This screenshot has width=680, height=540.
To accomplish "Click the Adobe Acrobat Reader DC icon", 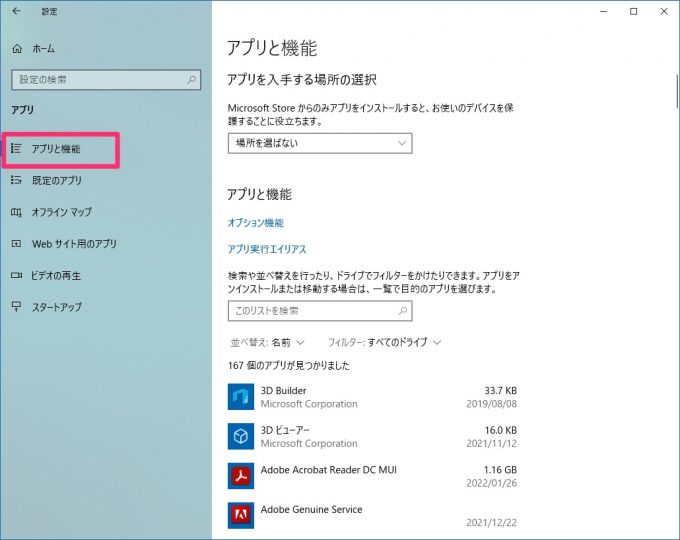I will click(241, 476).
